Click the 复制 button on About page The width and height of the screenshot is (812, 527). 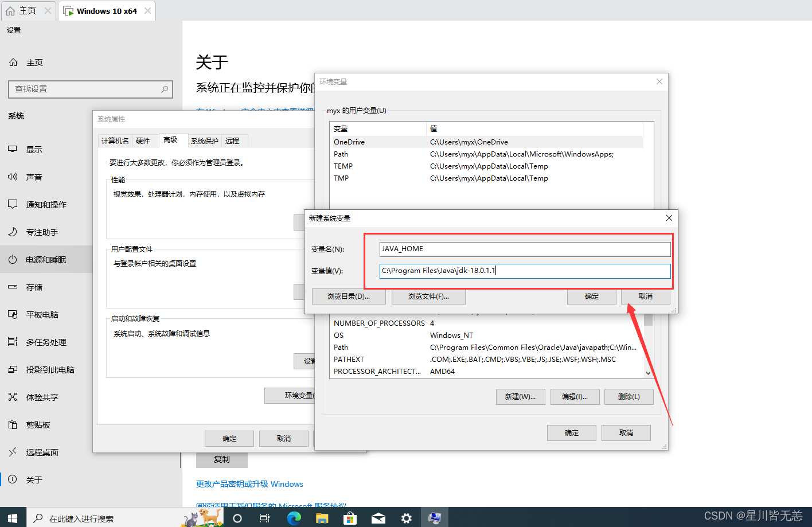point(222,460)
